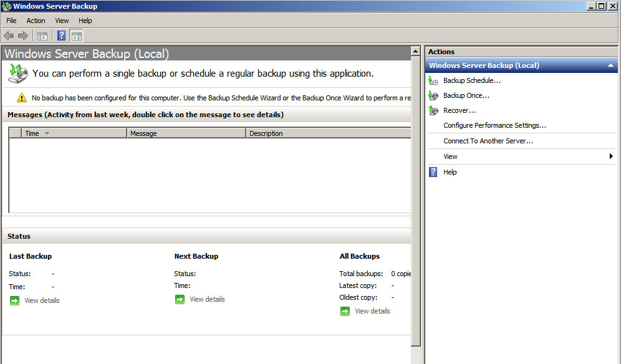Maximize the Windows Server Backup window
The width and height of the screenshot is (621, 364).
point(601,6)
